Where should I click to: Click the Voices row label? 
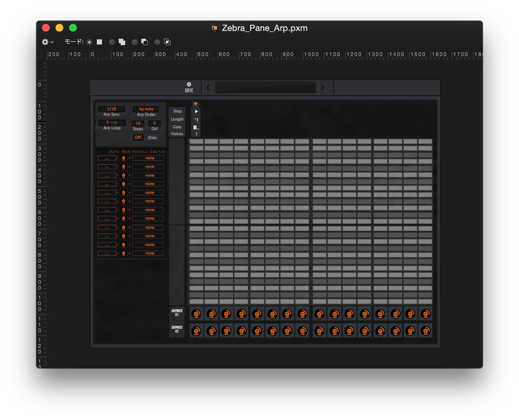[x=177, y=134]
